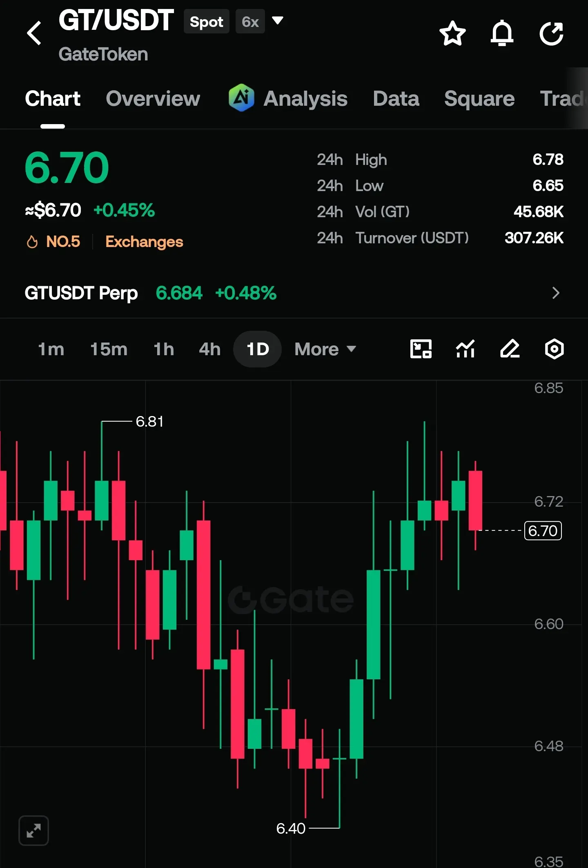Tap the Perp change +0.48%

pos(246,293)
